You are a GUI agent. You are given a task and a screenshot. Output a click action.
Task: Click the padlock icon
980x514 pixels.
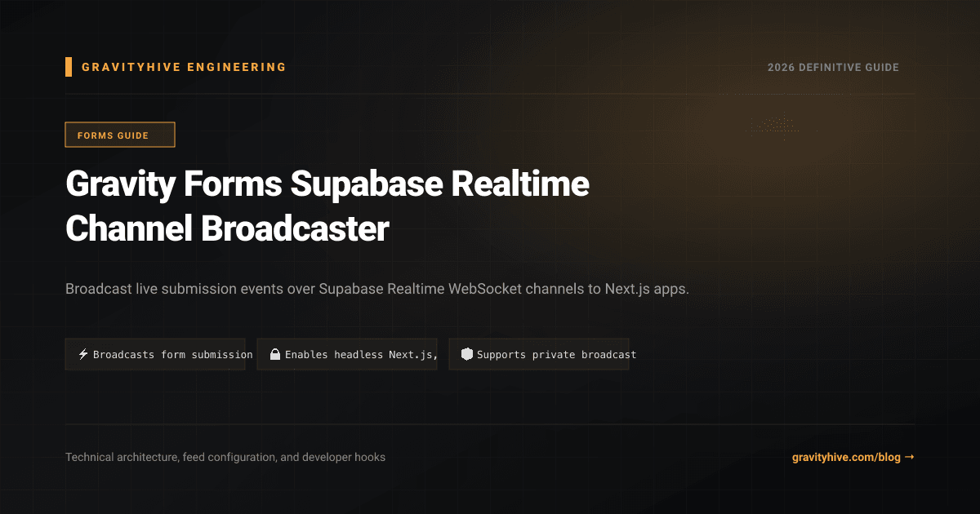[275, 354]
